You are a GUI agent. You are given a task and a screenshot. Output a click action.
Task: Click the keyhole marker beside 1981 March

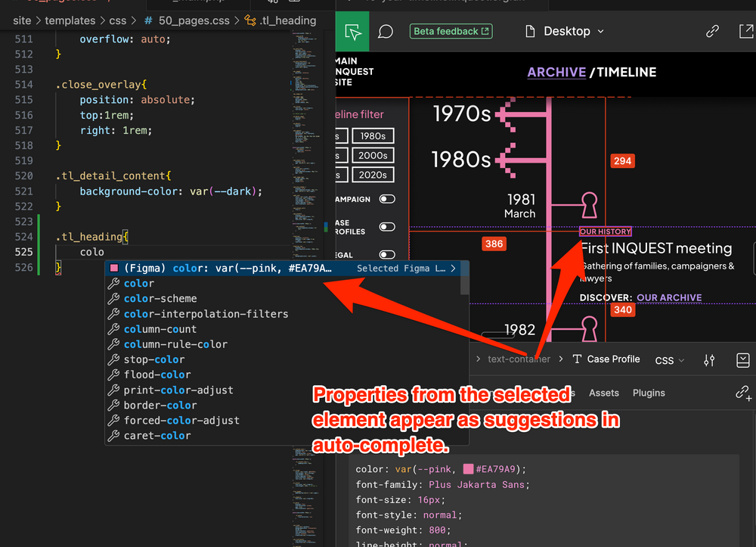[x=589, y=204]
